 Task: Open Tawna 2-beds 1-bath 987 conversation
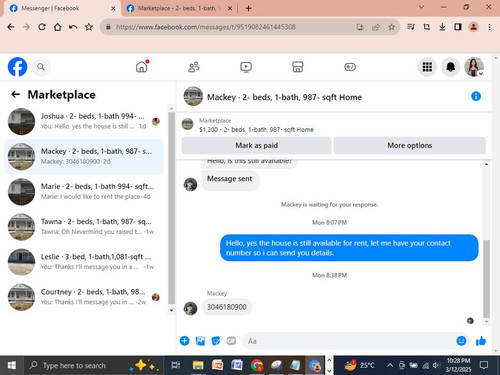tap(83, 227)
